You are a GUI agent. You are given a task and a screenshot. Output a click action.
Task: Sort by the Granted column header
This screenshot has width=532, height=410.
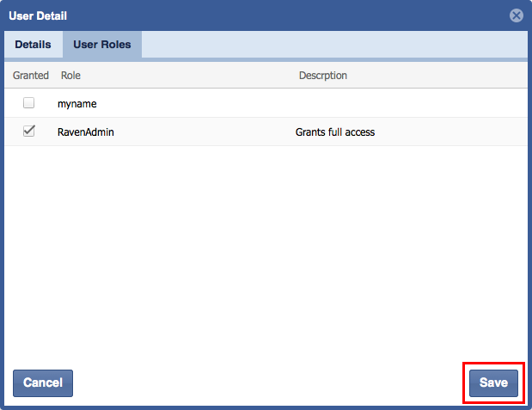[31, 76]
